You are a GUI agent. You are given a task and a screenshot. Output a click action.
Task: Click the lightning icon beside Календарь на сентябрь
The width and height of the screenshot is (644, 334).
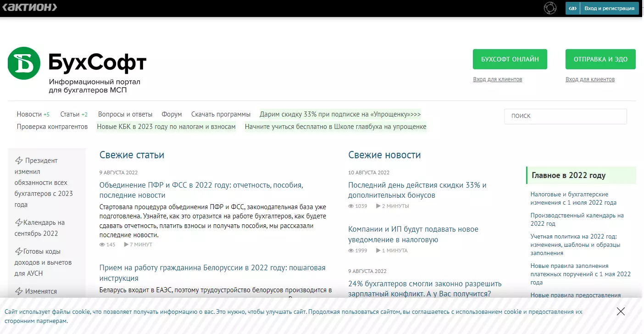[19, 223]
